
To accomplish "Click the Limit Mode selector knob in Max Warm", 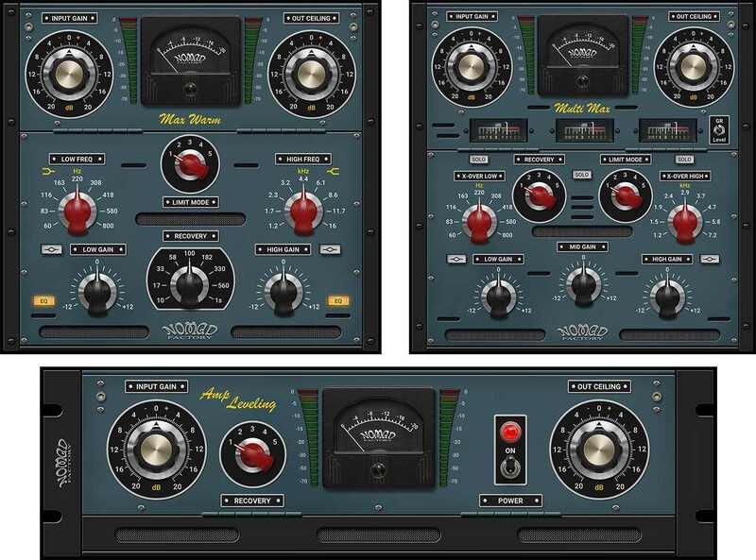I will point(190,164).
